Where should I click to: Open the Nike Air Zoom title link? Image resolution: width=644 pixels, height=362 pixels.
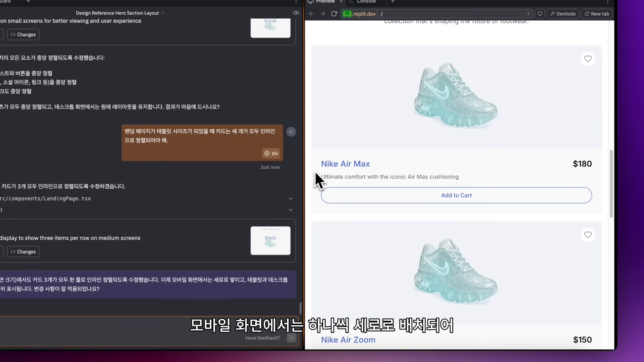point(348,340)
